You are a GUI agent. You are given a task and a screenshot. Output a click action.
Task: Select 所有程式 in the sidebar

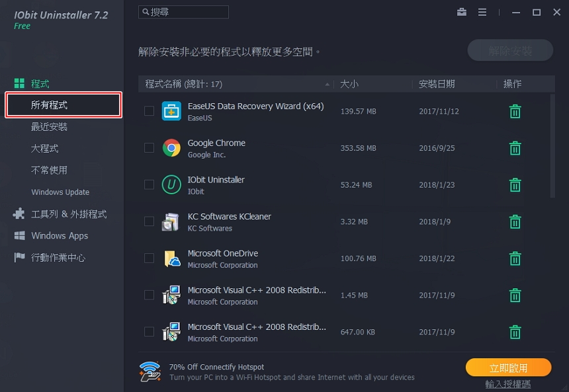pos(64,105)
